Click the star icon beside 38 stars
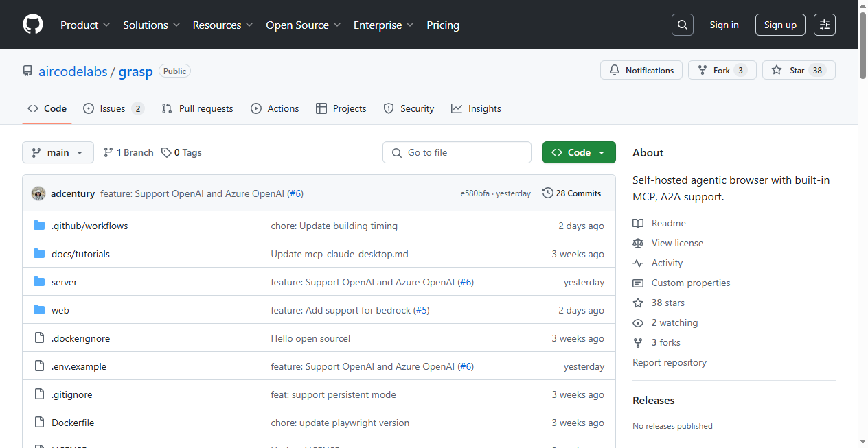This screenshot has width=868, height=448. click(638, 303)
